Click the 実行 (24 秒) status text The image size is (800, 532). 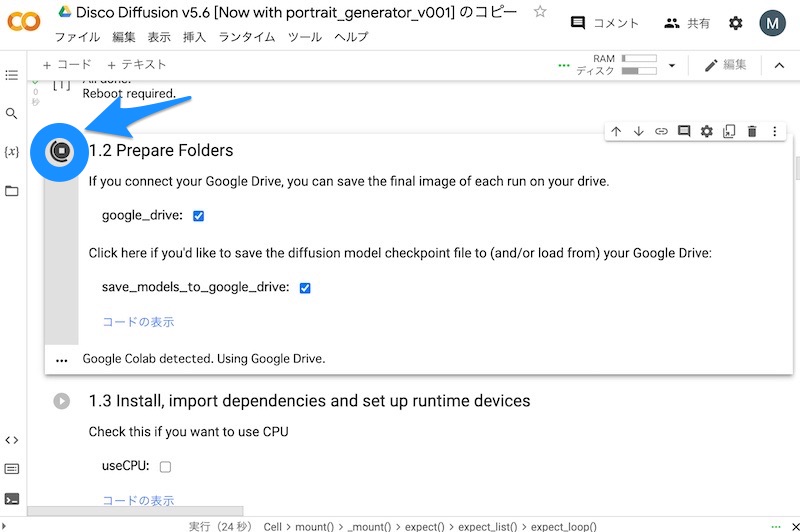pos(220,526)
